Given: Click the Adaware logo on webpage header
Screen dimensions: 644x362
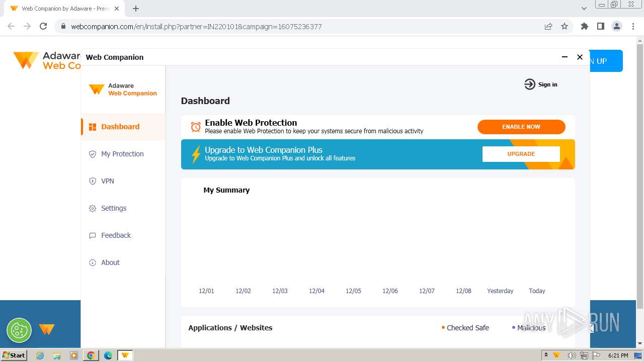Looking at the screenshot, I should pyautogui.click(x=46, y=60).
